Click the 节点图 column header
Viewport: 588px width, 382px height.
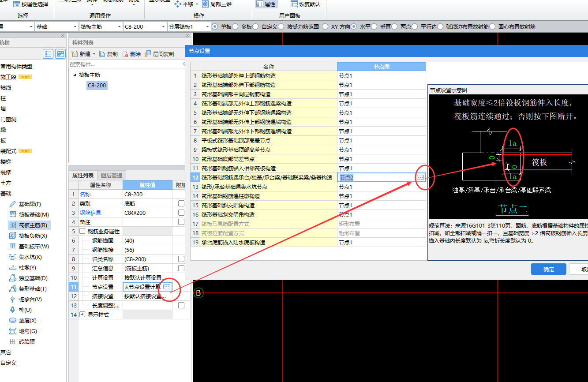pyautogui.click(x=382, y=67)
